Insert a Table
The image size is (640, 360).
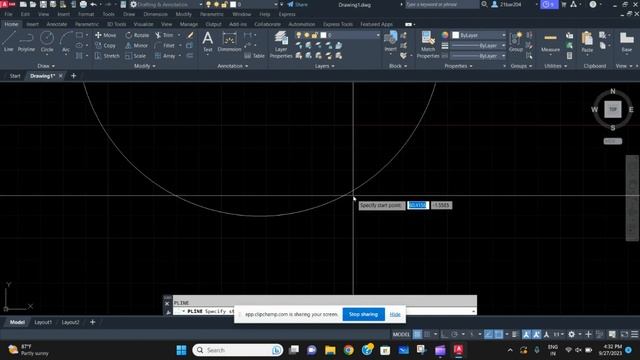point(254,56)
